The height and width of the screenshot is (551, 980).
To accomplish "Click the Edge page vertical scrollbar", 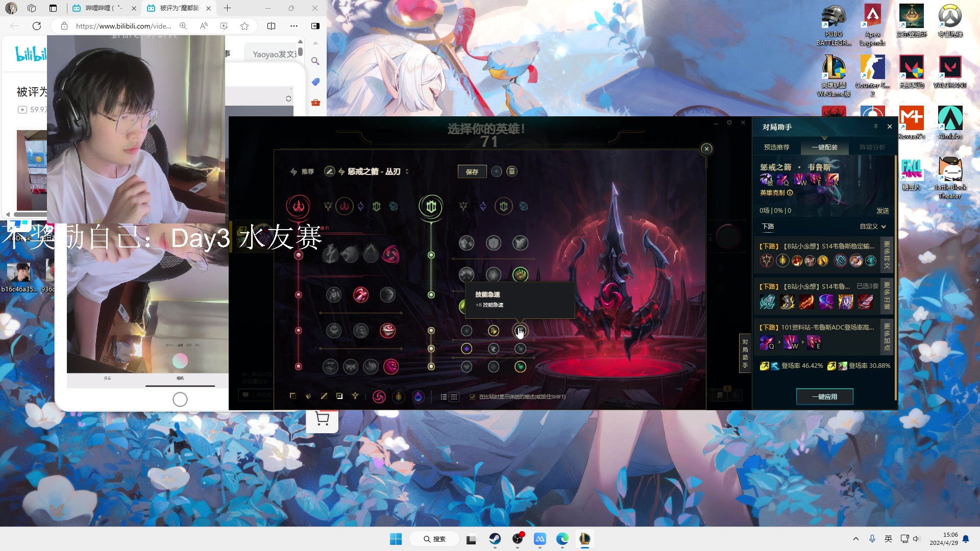I will 300,51.
